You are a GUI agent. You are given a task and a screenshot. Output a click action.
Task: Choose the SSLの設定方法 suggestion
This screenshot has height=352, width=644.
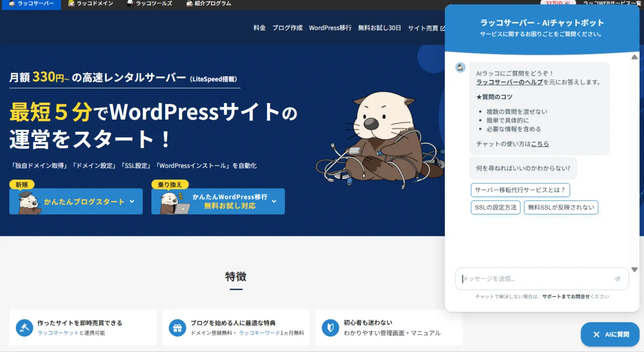495,207
